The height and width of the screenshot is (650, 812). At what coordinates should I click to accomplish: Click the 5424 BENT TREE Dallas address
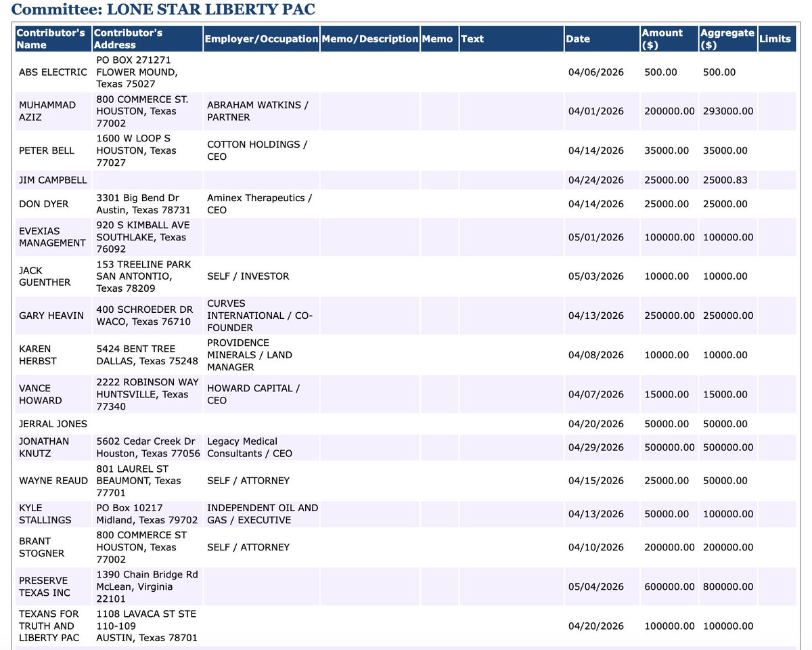tap(147, 355)
